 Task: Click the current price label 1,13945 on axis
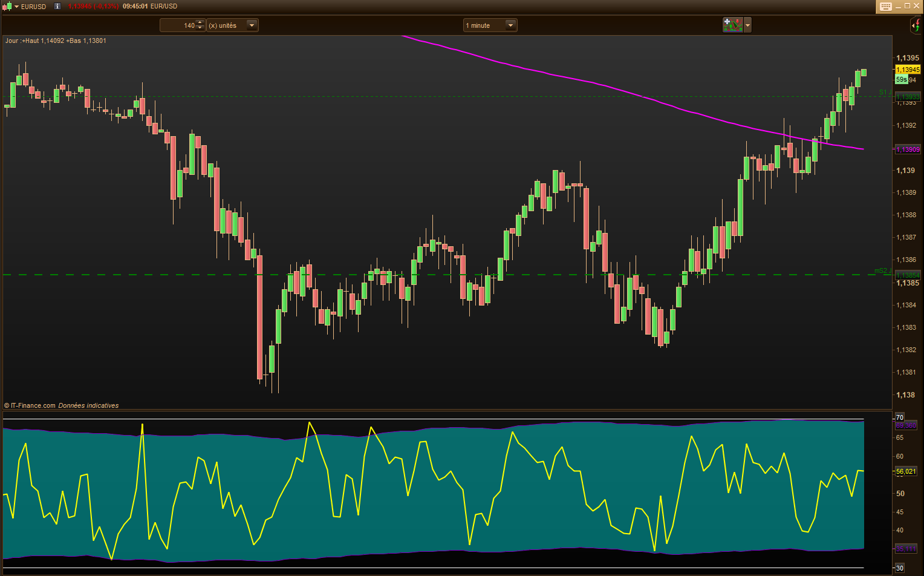point(908,70)
